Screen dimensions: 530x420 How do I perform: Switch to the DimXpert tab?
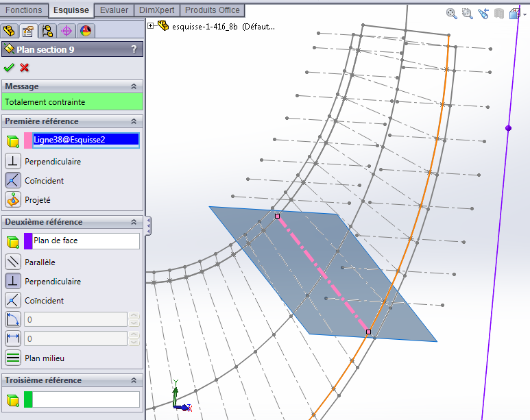(x=157, y=10)
